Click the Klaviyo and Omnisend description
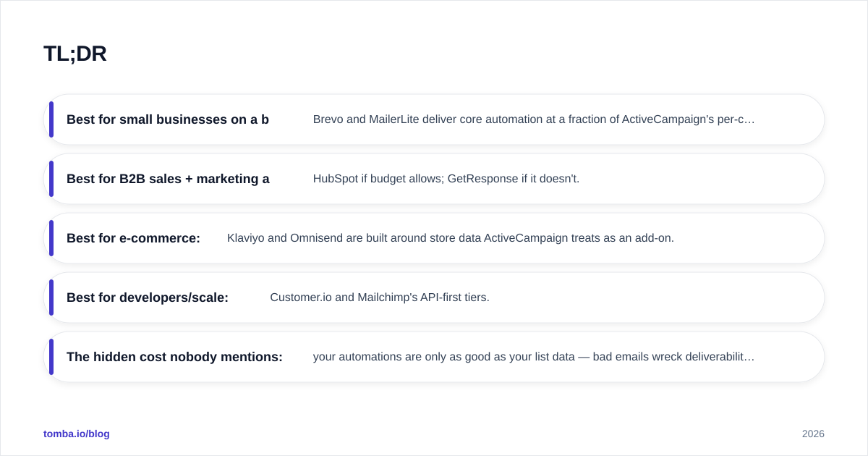This screenshot has width=868, height=456. (x=451, y=238)
